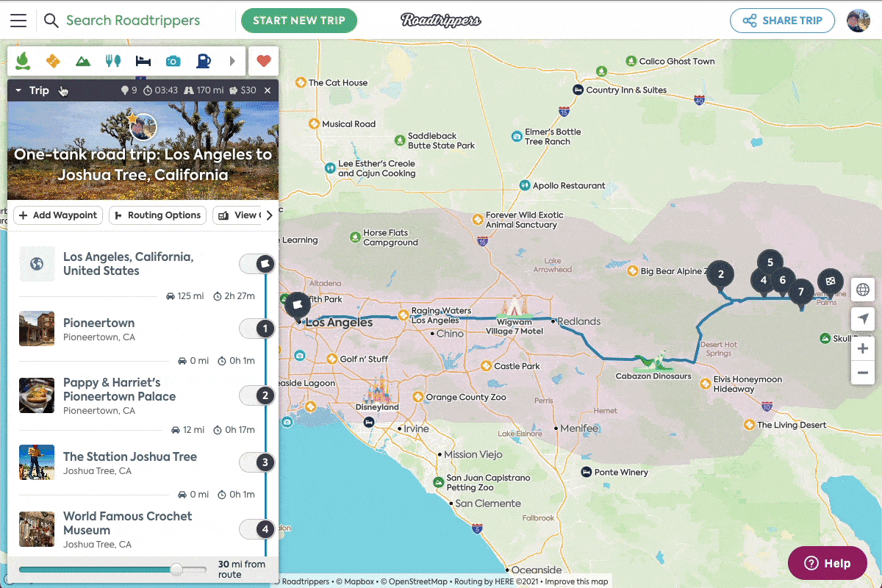This screenshot has height=588, width=882.
Task: Click the map globe style button
Action: pos(863,290)
